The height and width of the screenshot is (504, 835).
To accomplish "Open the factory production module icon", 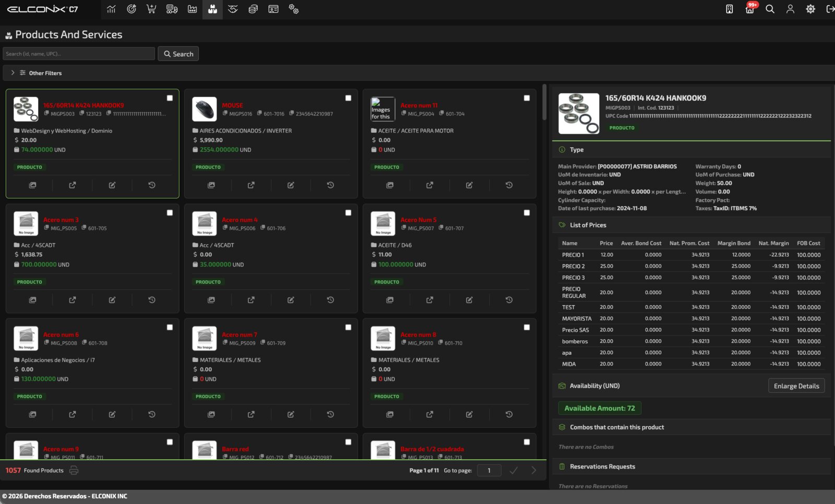I will pyautogui.click(x=192, y=9).
